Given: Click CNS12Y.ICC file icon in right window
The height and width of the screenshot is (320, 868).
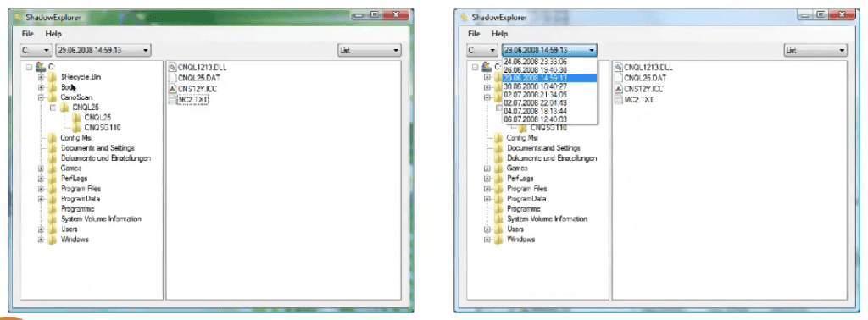Looking at the screenshot, I should (619, 88).
